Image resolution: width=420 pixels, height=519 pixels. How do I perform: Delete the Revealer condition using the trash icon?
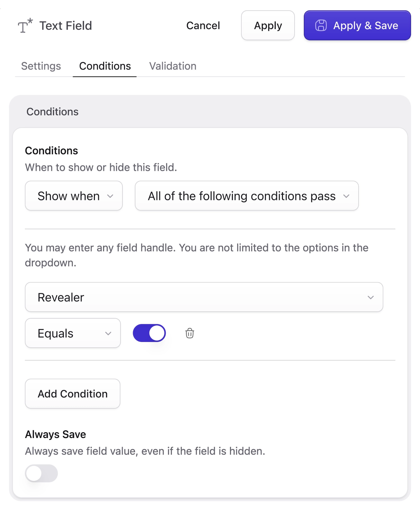pyautogui.click(x=189, y=333)
